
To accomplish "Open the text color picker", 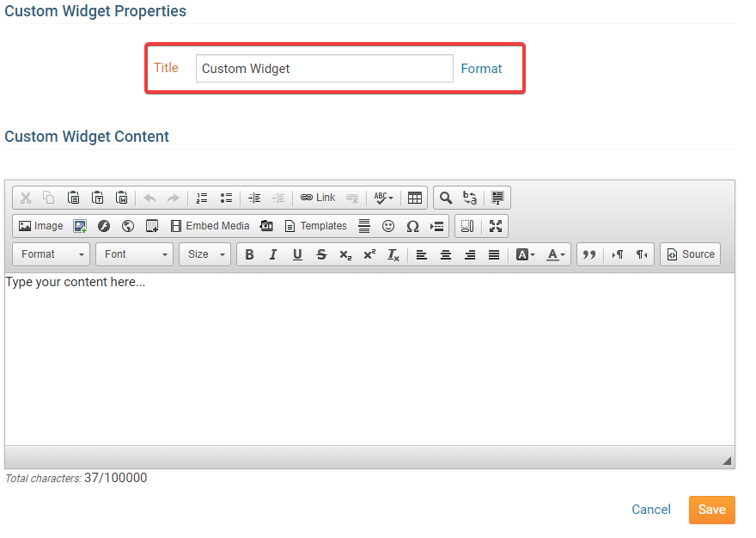I will (x=557, y=254).
